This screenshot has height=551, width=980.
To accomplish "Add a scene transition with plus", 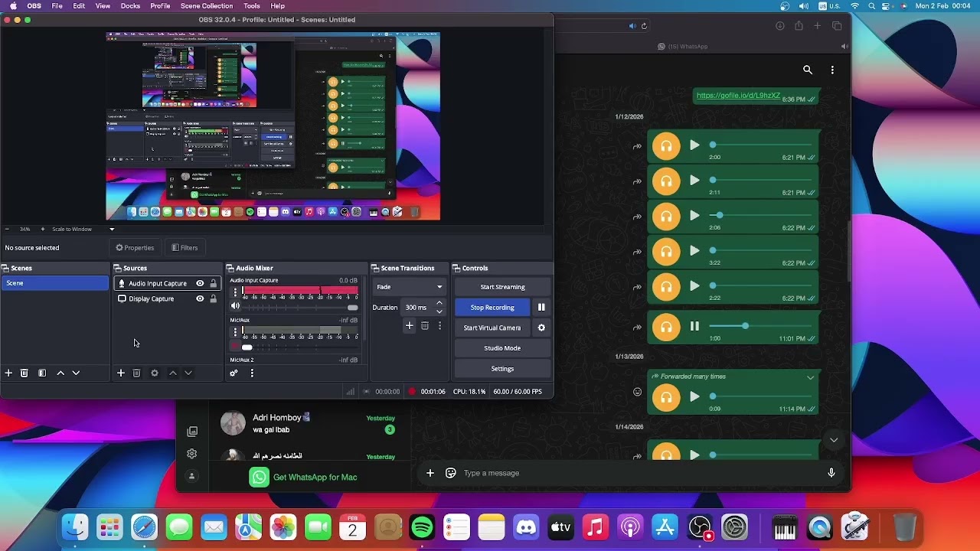I will [410, 325].
